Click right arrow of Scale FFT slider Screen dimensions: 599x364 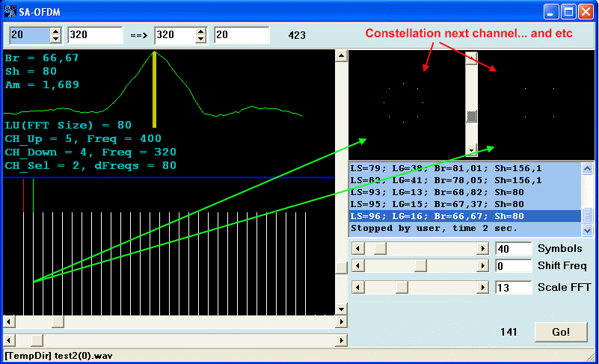(x=482, y=287)
